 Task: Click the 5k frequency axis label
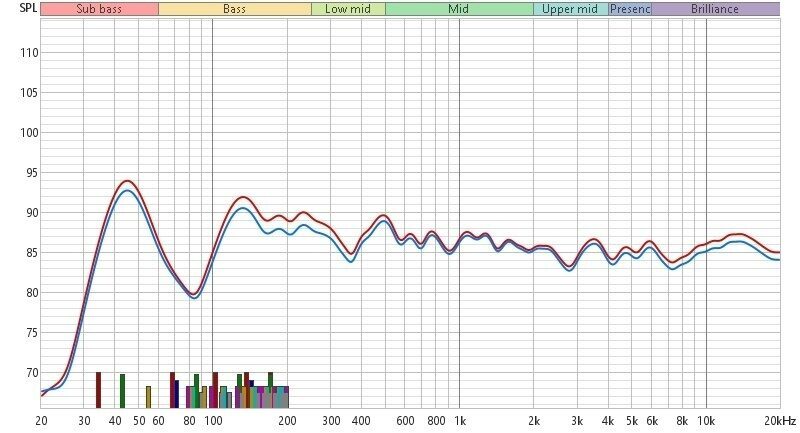[632, 421]
